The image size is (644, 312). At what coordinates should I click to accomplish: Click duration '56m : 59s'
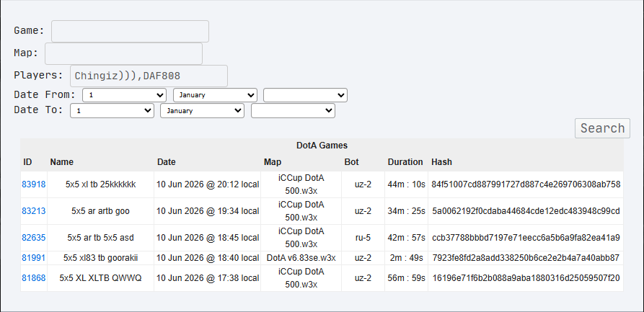406,278
